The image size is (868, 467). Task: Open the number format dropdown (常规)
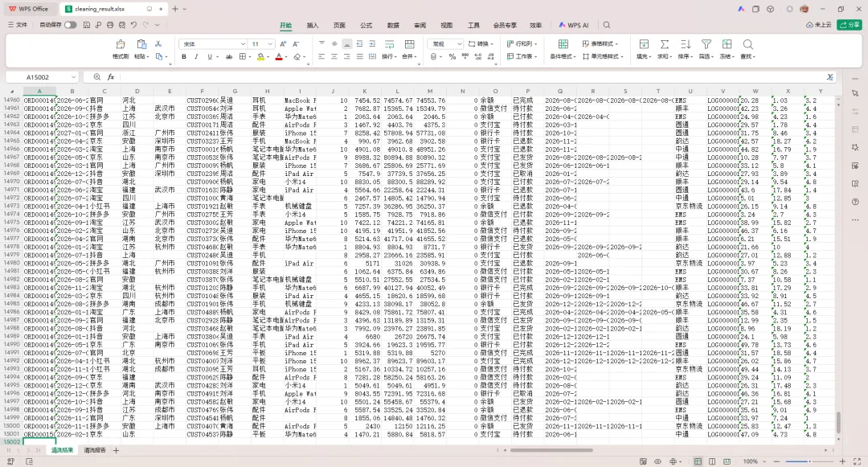coord(459,43)
